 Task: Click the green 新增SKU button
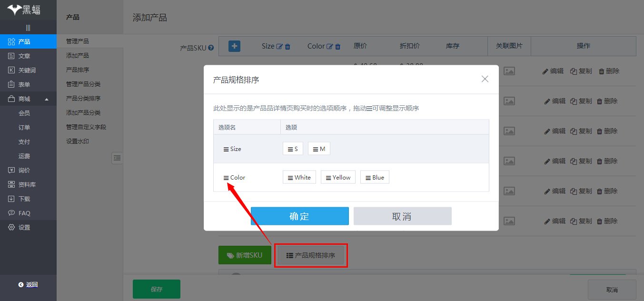tap(245, 255)
